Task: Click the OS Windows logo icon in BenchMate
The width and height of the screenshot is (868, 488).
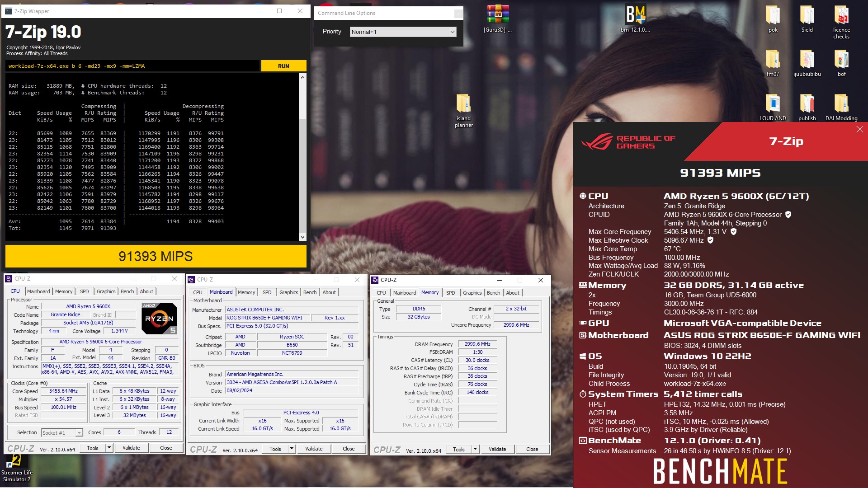Action: [x=583, y=356]
